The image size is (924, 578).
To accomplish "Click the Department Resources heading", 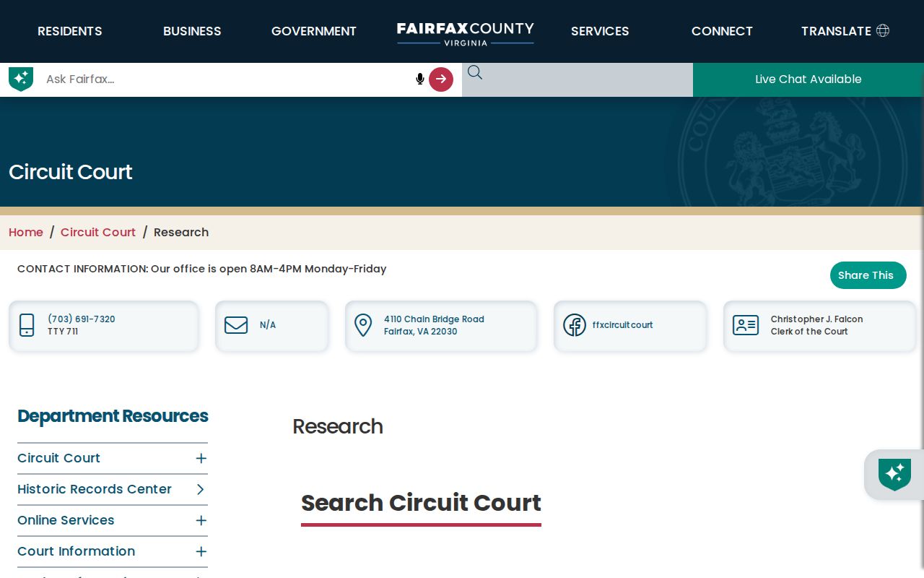I will [x=113, y=416].
